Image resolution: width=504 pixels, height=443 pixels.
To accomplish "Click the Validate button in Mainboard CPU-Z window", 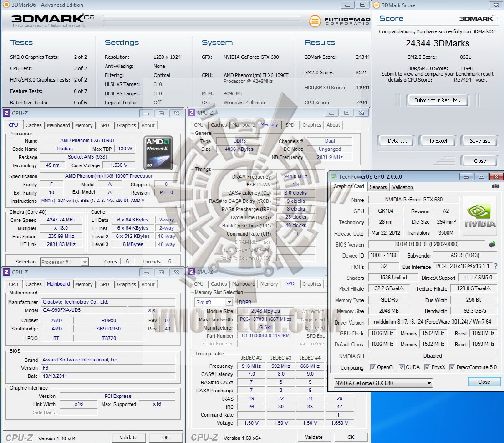I will point(128,438).
